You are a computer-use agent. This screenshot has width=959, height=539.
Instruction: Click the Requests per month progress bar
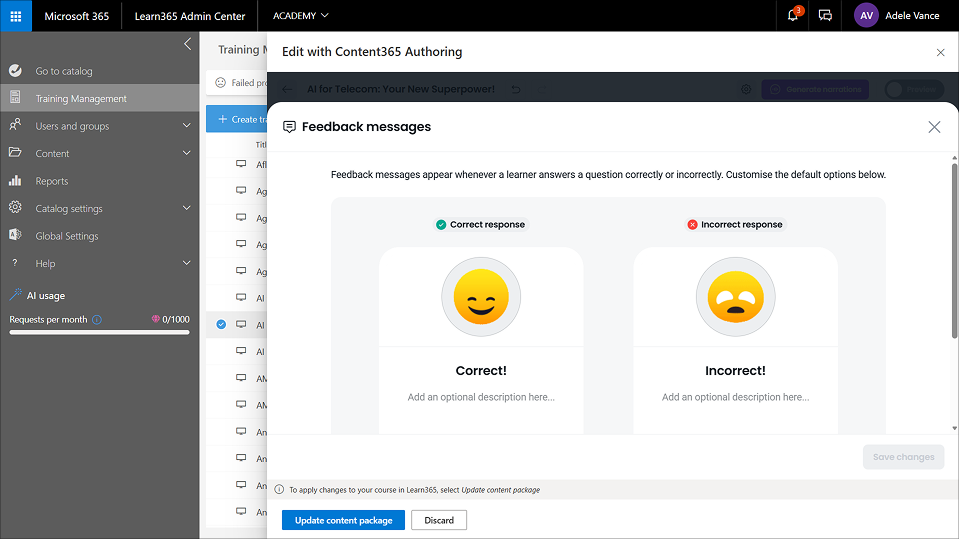pyautogui.click(x=99, y=332)
